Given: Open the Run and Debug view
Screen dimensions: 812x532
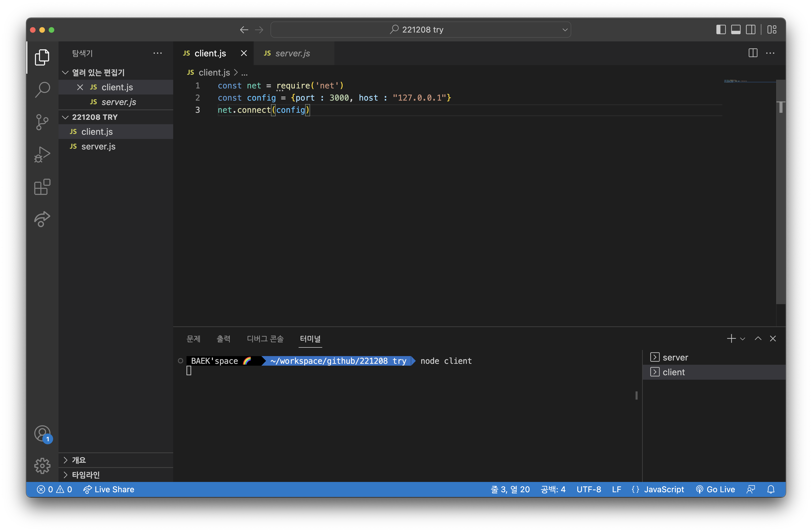Looking at the screenshot, I should 42,154.
